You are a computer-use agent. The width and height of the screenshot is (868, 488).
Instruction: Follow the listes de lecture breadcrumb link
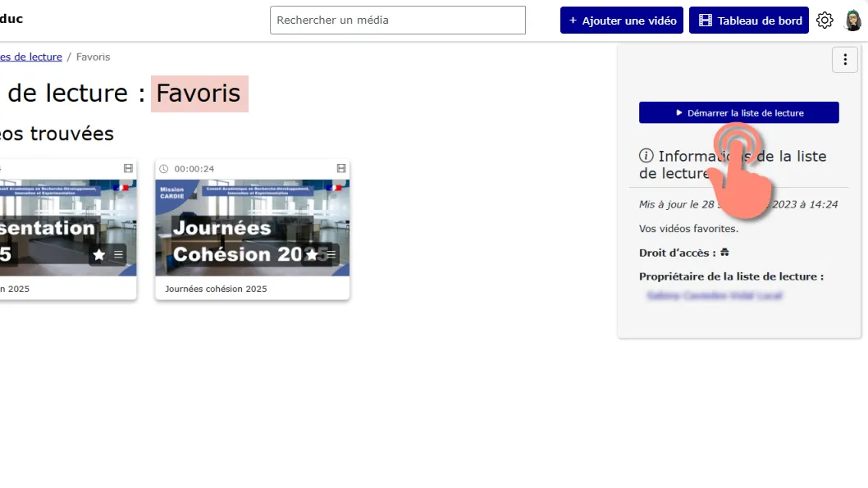click(x=31, y=57)
